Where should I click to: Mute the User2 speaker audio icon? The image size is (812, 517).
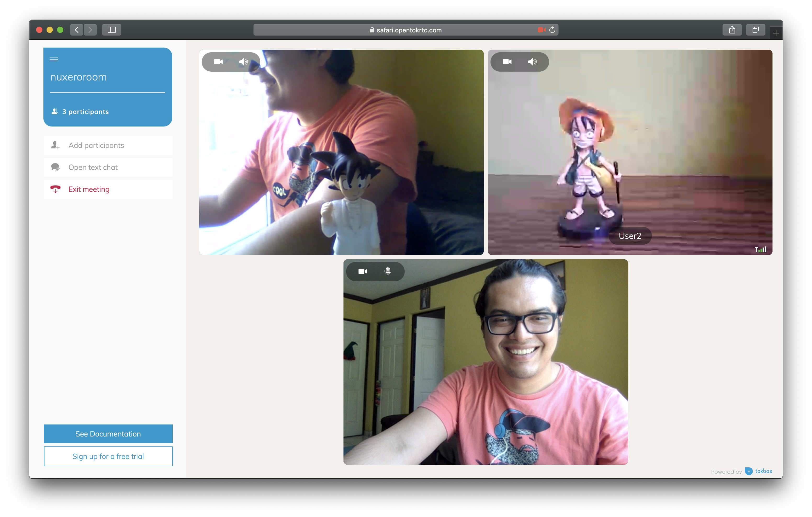[532, 62]
